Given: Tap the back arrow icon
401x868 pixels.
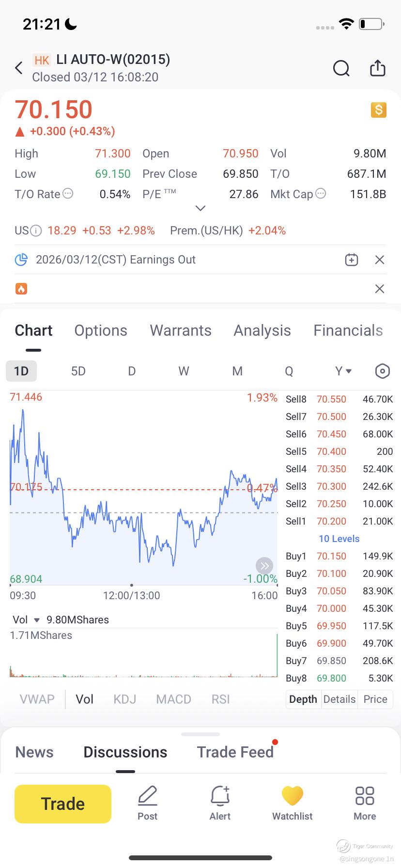Looking at the screenshot, I should coord(19,68).
